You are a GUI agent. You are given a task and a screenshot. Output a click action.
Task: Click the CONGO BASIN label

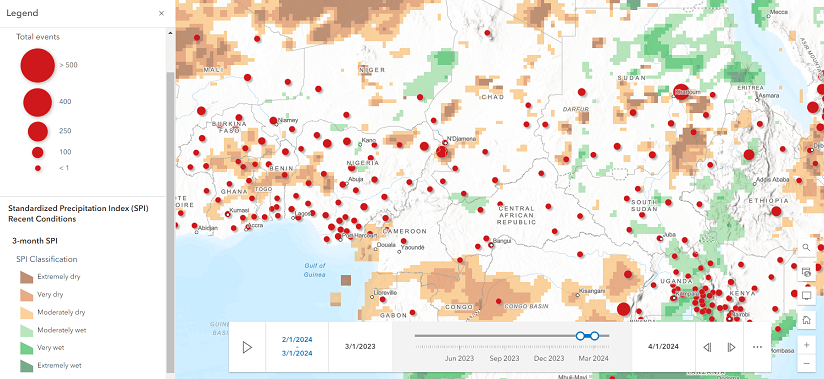click(x=527, y=306)
